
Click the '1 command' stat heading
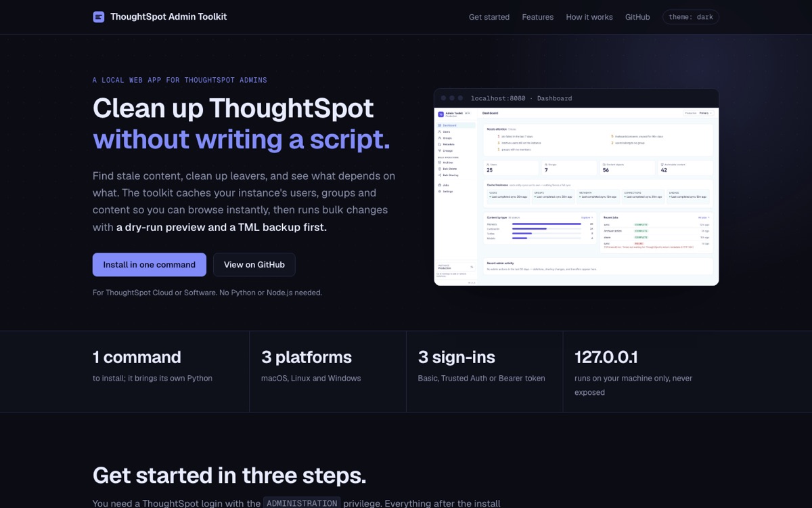point(137,357)
